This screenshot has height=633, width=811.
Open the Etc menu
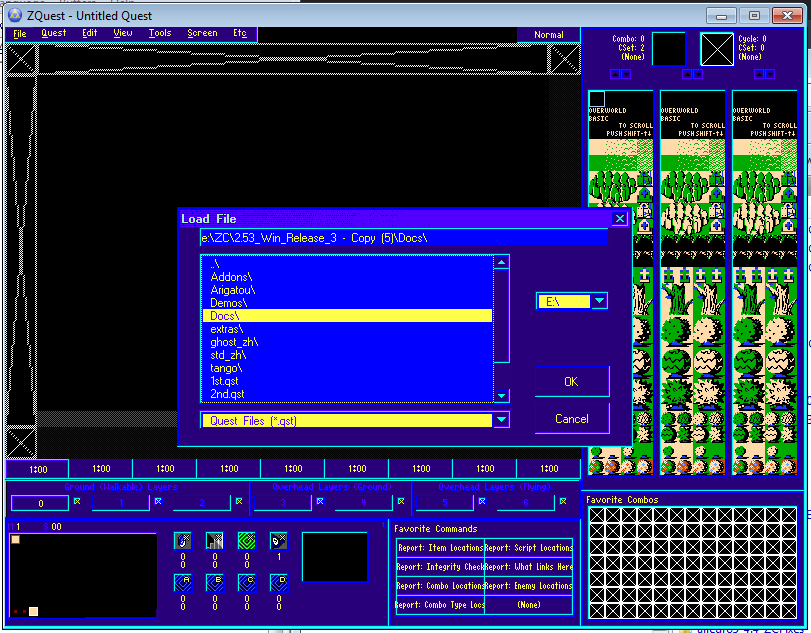point(240,33)
